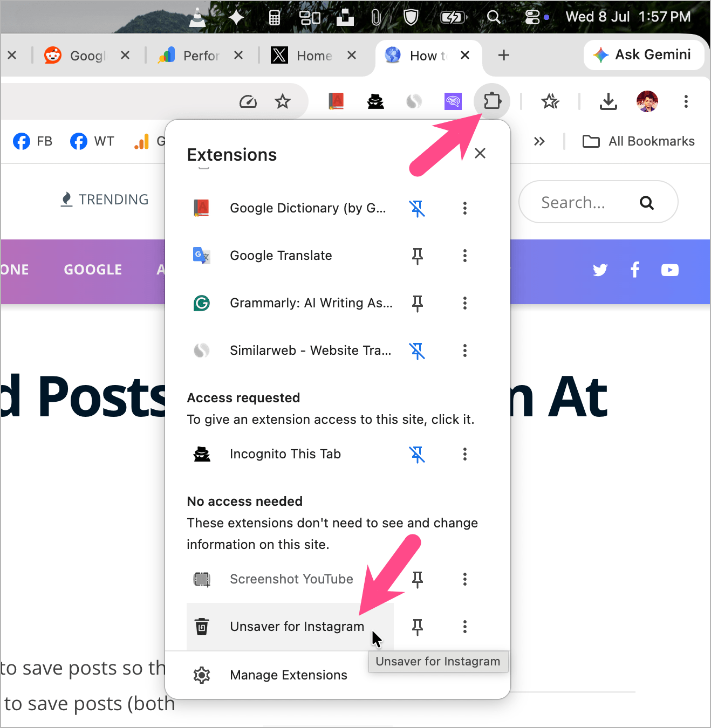Open the menu bar clock date
This screenshot has height=728, width=711.
pos(628,17)
